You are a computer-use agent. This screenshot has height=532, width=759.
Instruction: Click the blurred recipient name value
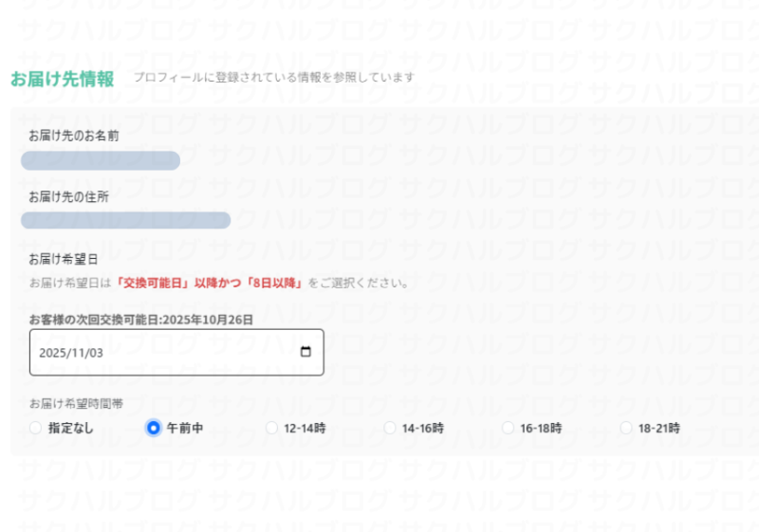[x=101, y=160]
